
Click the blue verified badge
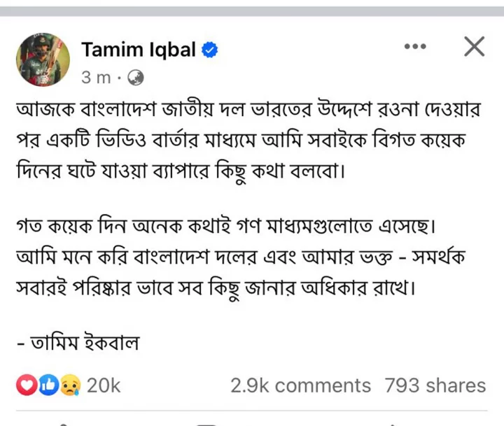coord(210,50)
